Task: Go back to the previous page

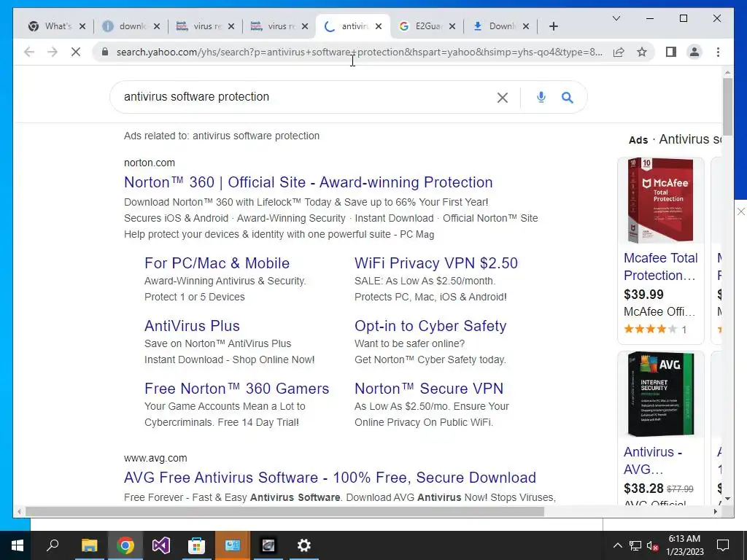Action: [x=29, y=52]
